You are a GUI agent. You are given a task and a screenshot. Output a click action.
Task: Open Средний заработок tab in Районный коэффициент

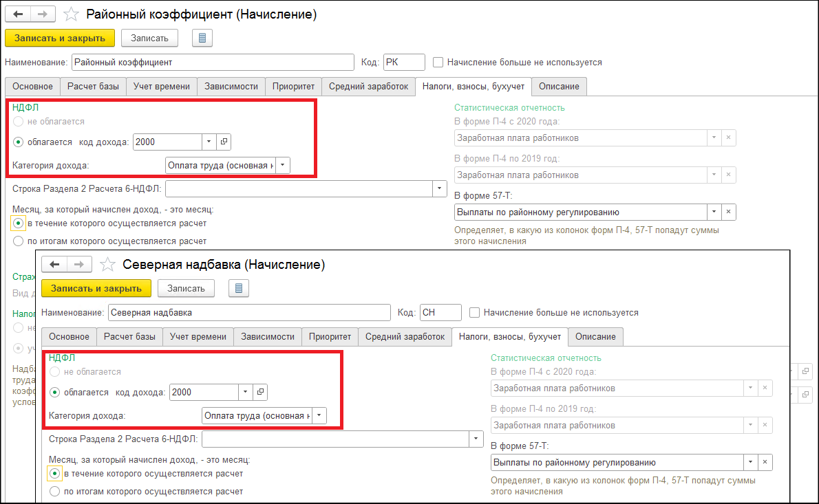point(368,87)
